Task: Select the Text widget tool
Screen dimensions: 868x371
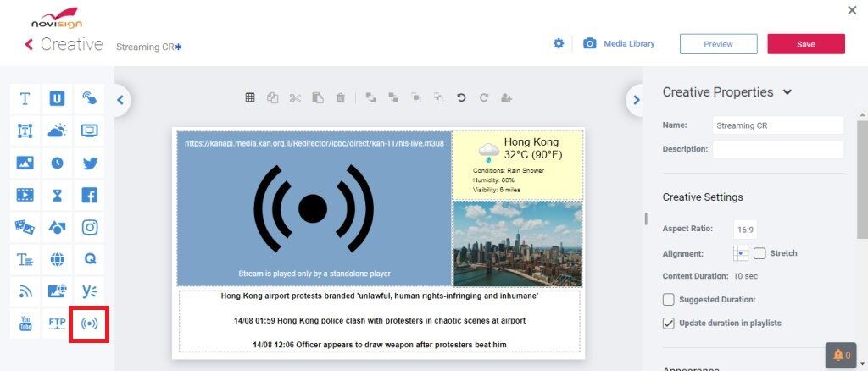Action: point(25,99)
